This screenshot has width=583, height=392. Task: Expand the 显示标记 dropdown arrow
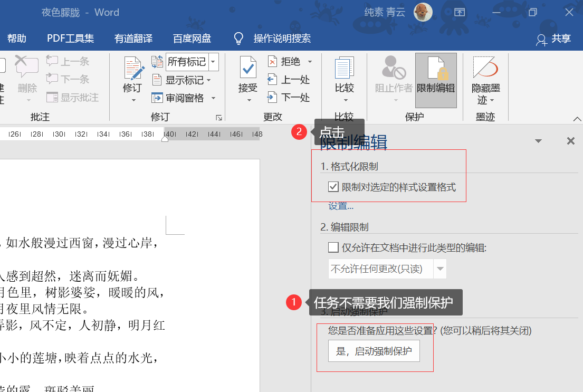point(208,80)
